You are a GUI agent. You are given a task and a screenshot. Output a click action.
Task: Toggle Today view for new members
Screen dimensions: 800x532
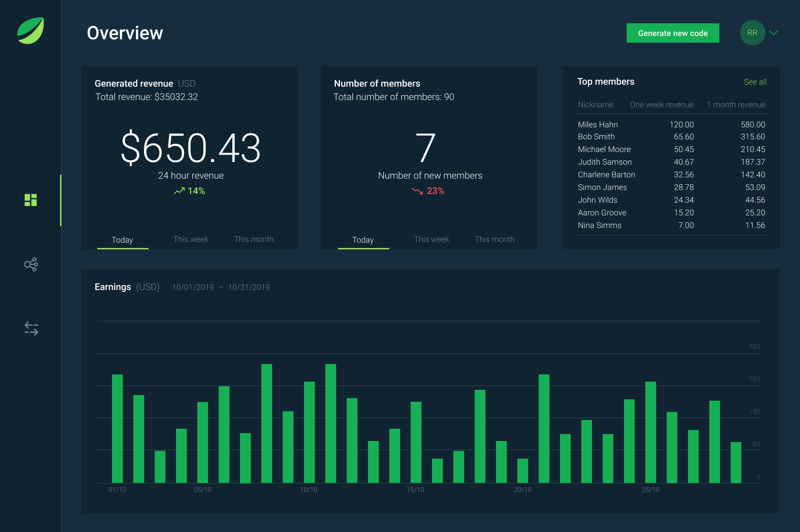pos(363,239)
